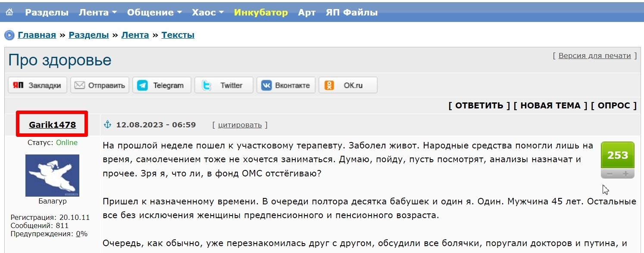Image resolution: width=644 pixels, height=253 pixels.
Task: Follow the Лента breadcrumb link
Action: tap(135, 35)
